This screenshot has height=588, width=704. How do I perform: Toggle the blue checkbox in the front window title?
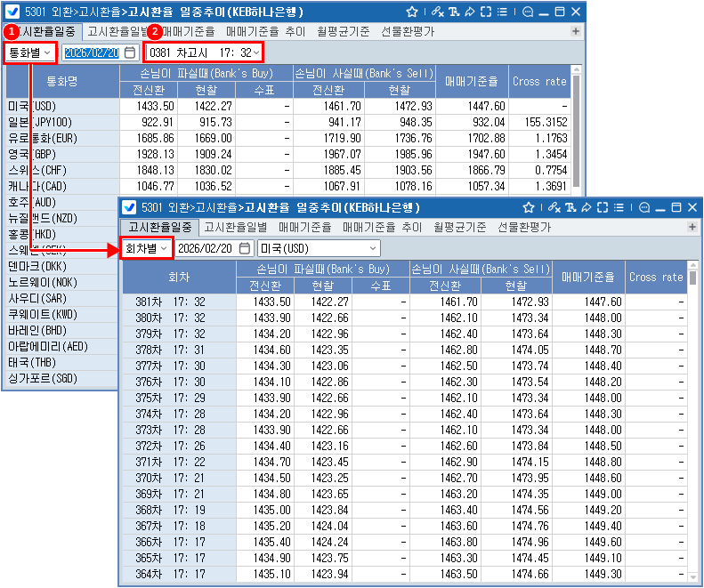[x=129, y=207]
